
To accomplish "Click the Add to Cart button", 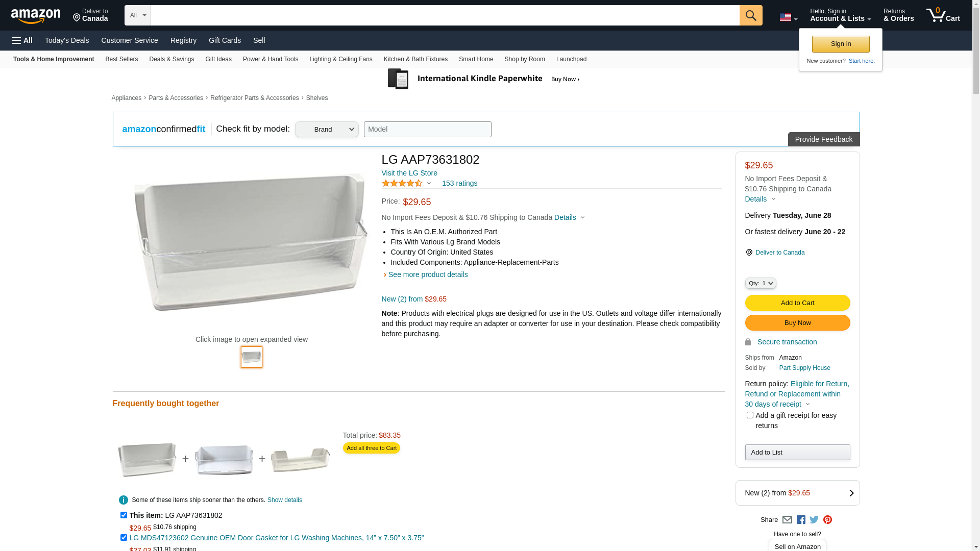I will click(x=797, y=303).
